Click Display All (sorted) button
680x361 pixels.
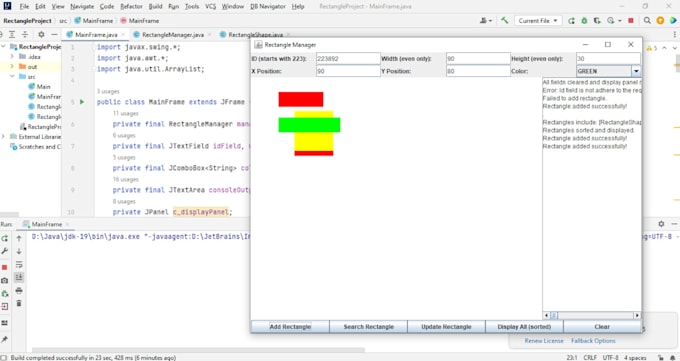point(524,327)
